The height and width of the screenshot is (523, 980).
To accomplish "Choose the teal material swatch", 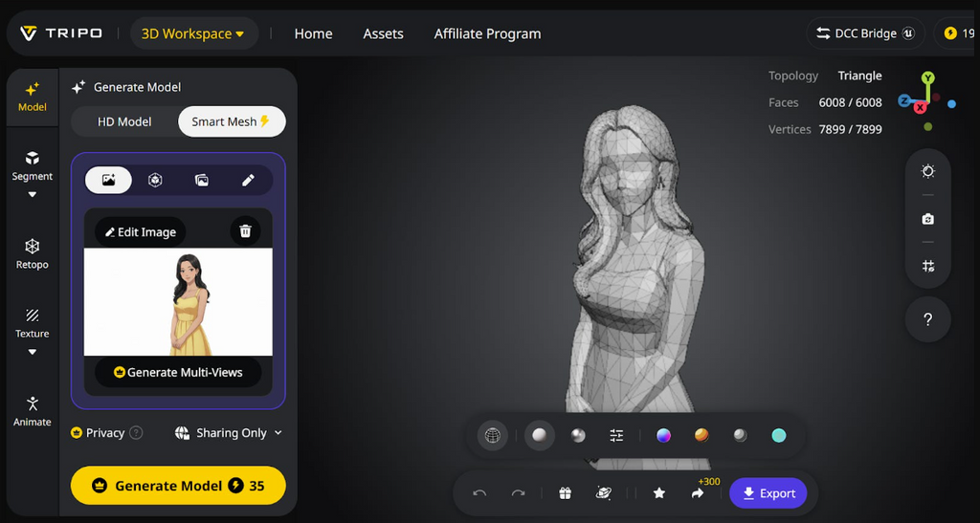I will [x=779, y=436].
